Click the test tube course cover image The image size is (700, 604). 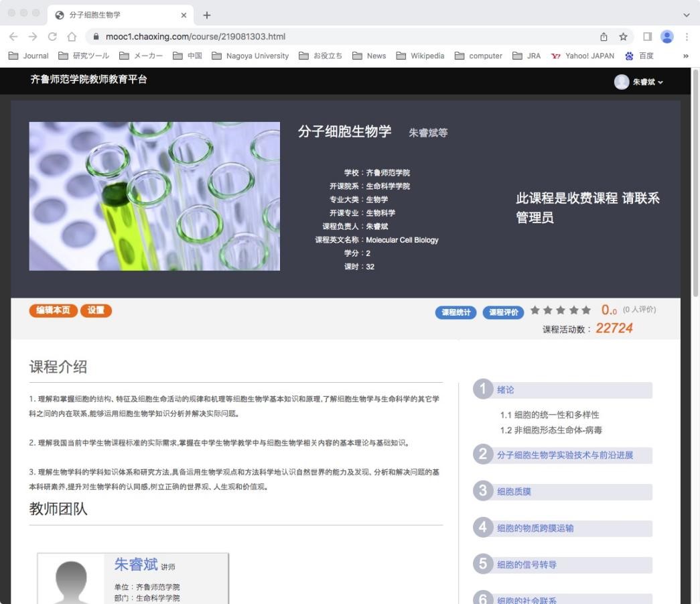(x=155, y=196)
